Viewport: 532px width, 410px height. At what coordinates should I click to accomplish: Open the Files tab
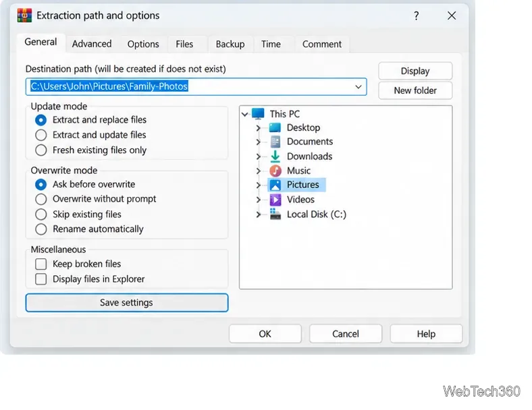pyautogui.click(x=184, y=44)
